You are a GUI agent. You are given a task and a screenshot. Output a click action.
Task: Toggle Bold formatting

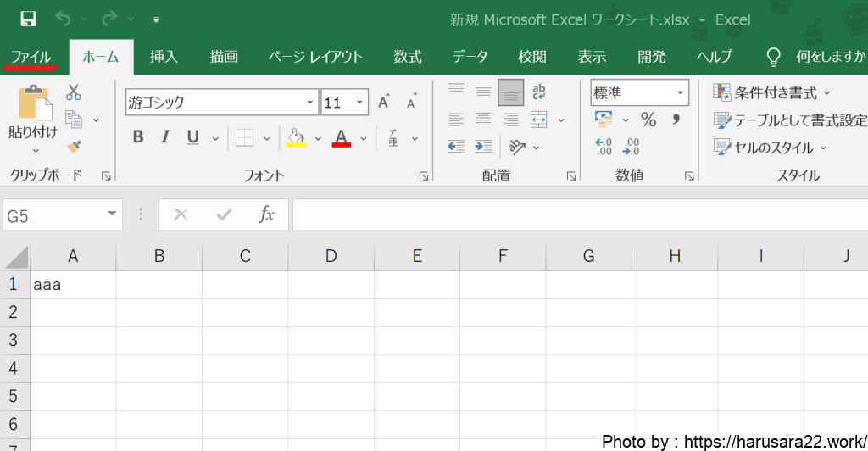tap(138, 137)
